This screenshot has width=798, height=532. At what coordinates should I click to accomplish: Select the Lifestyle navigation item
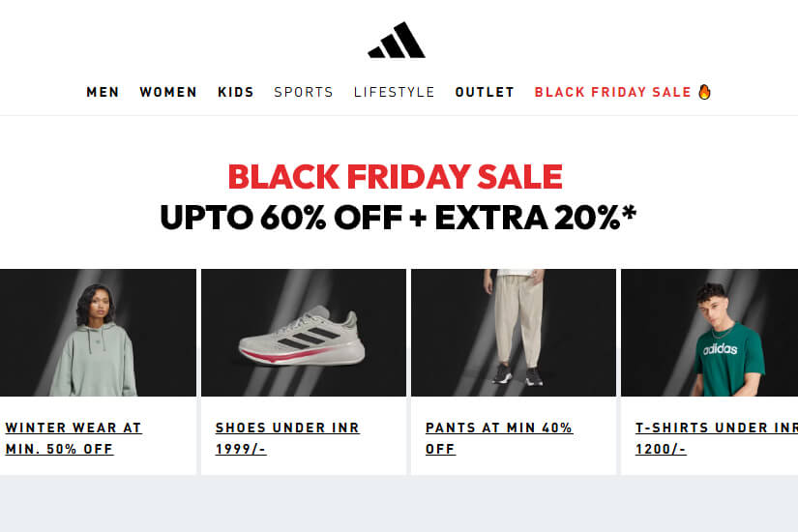click(x=395, y=93)
